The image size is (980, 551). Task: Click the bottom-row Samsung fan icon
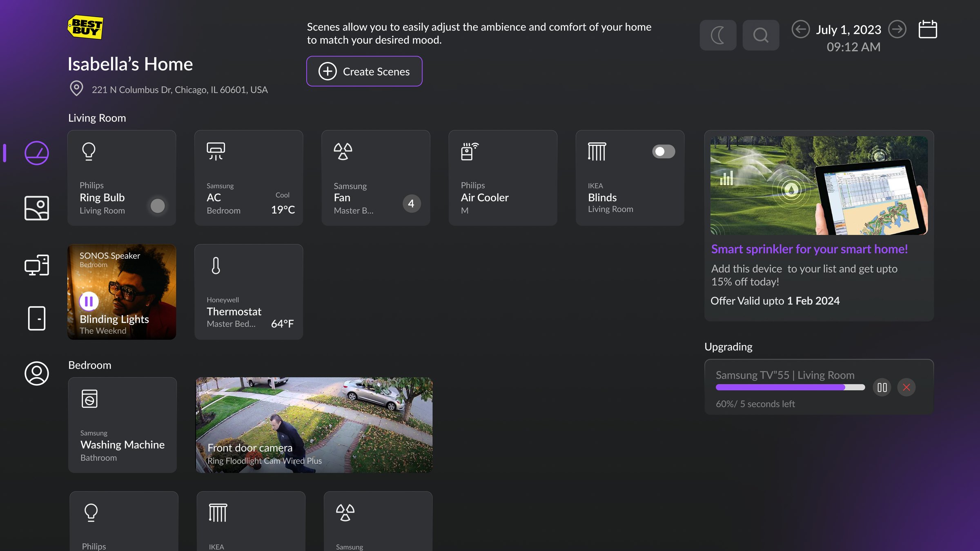(x=345, y=513)
